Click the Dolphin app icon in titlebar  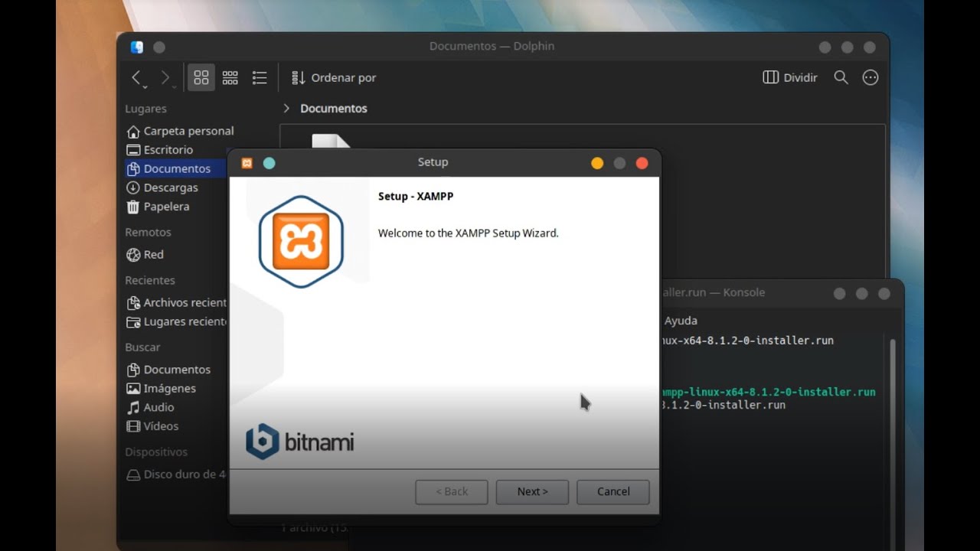(137, 47)
